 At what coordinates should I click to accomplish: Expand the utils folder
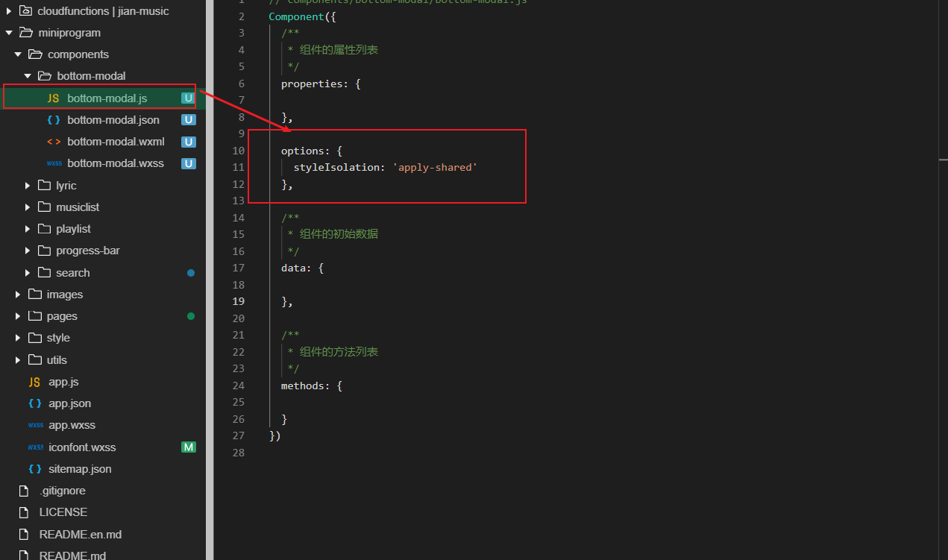click(x=18, y=360)
